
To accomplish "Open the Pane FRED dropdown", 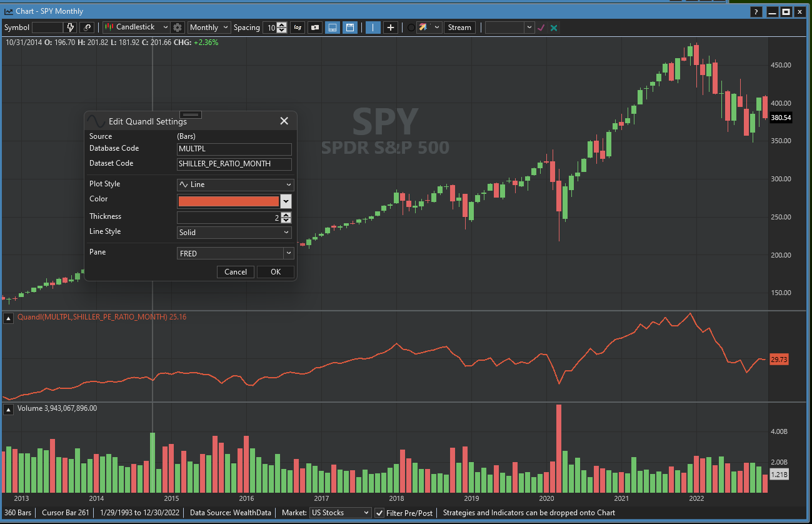I will 236,253.
